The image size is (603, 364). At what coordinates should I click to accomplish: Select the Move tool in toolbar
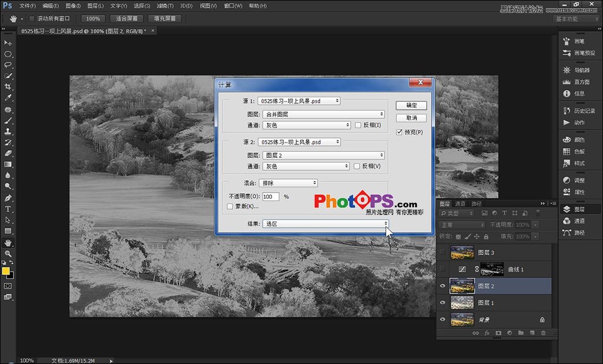tap(8, 43)
